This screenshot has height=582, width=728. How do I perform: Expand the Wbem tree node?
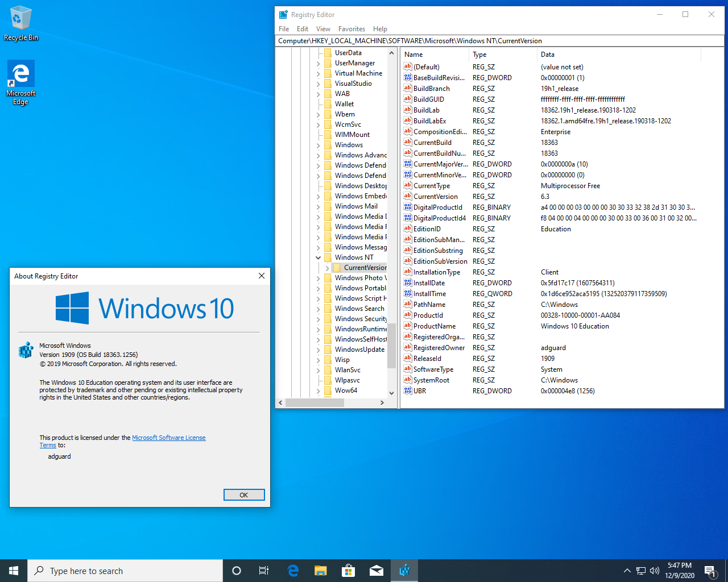pyautogui.click(x=318, y=114)
